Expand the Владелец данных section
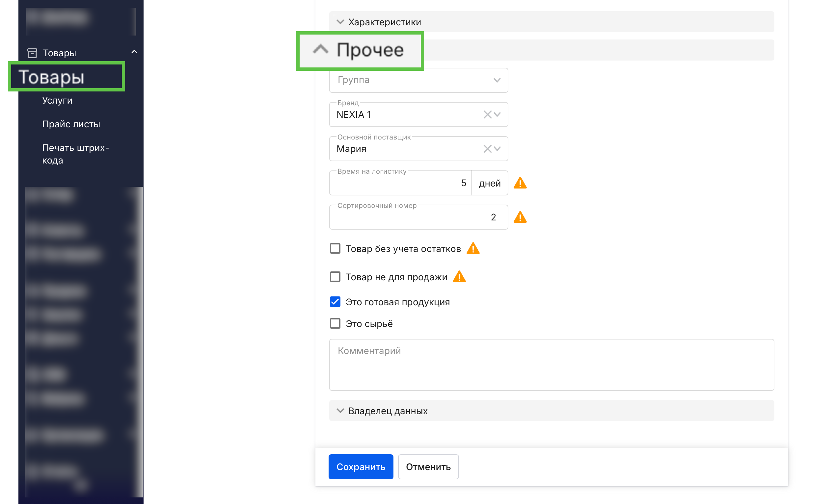The width and height of the screenshot is (833, 504). (x=388, y=411)
